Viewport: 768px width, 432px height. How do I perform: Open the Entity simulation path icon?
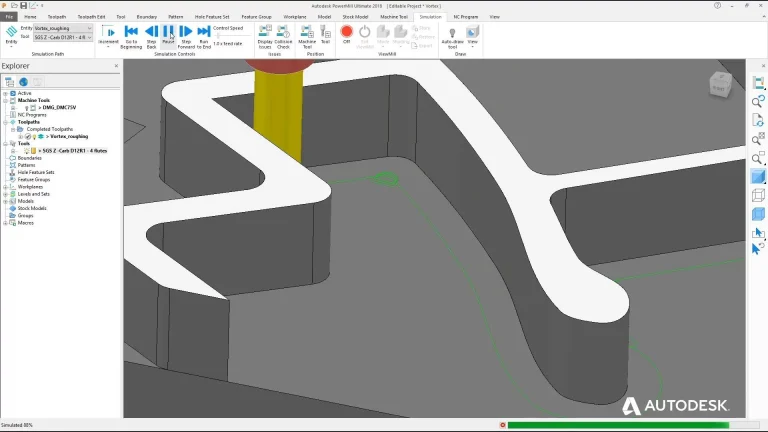(11, 35)
